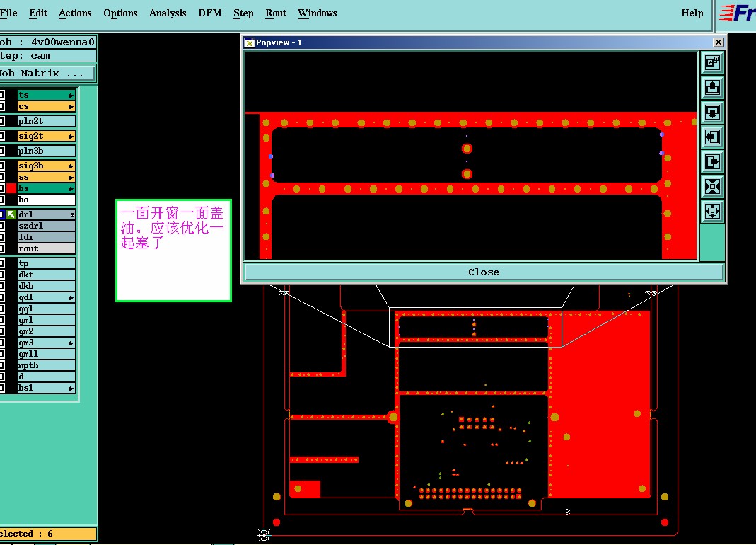This screenshot has height=545, width=756.
Task: Toggle the checkbox next to the ts layer
Action: coord(2,95)
